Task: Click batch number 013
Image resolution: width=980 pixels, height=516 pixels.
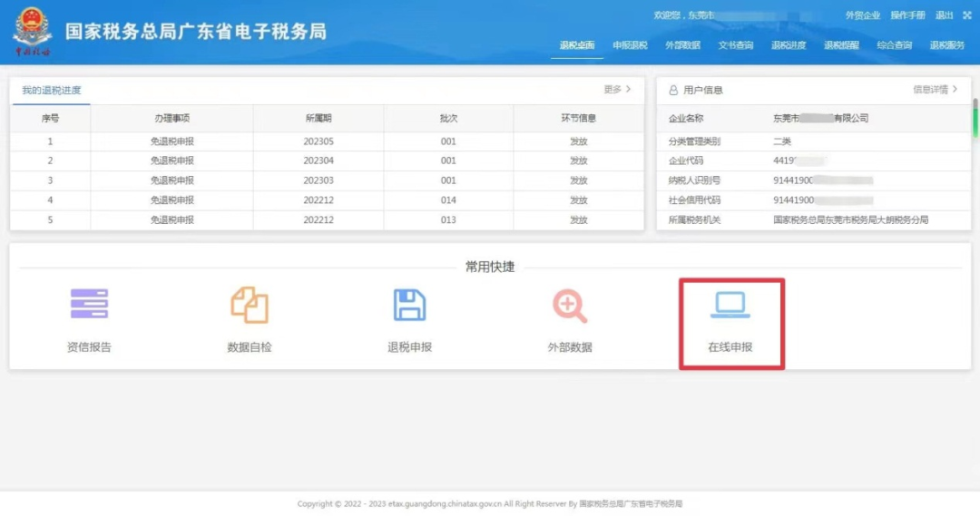Action: click(448, 219)
